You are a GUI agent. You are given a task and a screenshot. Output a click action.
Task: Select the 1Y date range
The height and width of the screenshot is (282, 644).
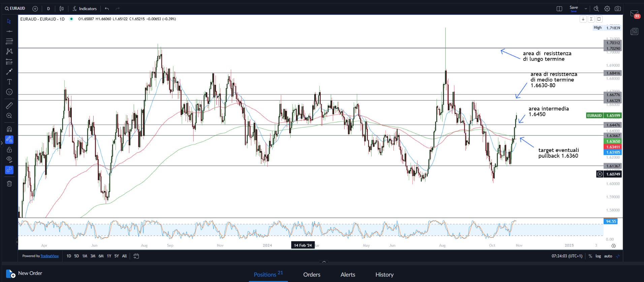point(109,256)
